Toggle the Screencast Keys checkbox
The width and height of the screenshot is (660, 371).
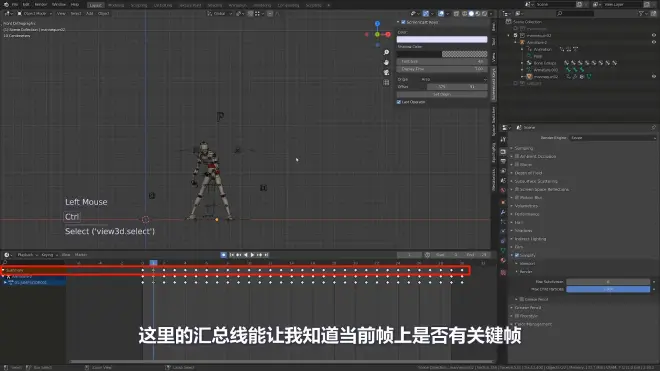[403, 22]
